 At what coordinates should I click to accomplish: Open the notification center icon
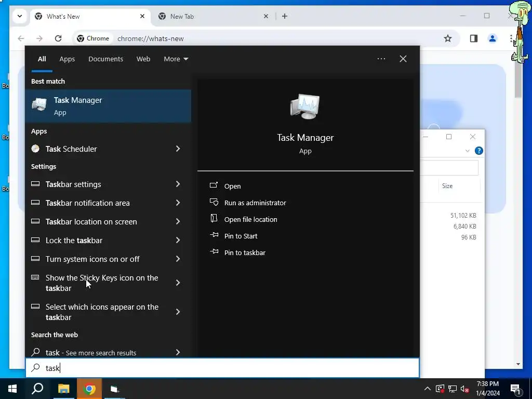[x=516, y=390]
